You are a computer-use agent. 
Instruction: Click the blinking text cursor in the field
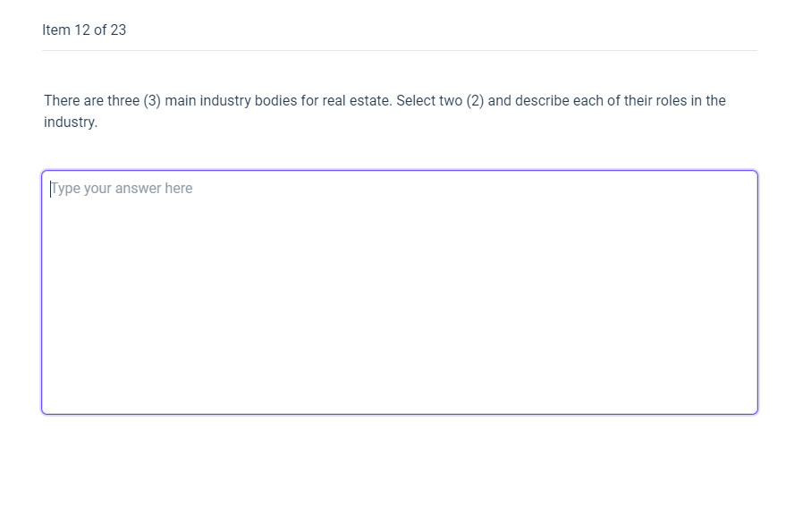(50, 188)
